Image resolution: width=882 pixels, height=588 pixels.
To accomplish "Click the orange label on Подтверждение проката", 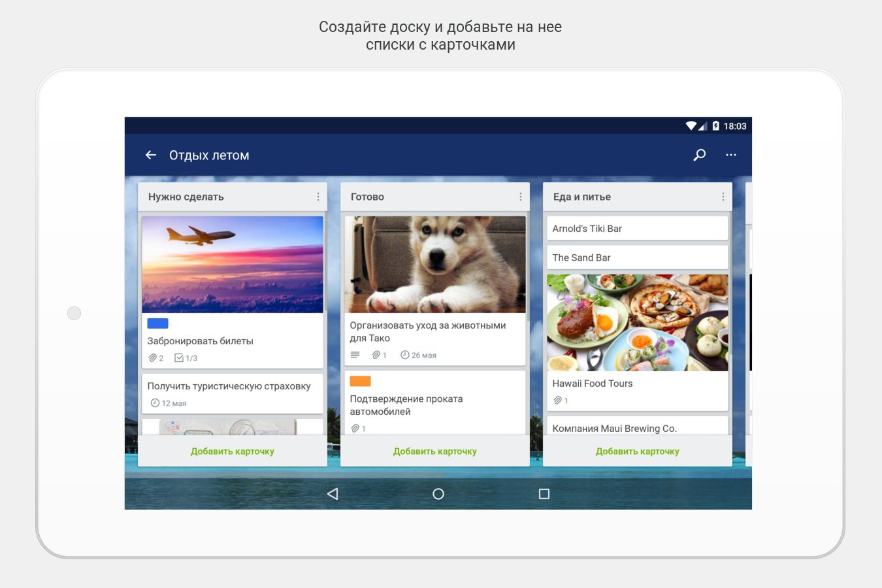I will [x=361, y=382].
